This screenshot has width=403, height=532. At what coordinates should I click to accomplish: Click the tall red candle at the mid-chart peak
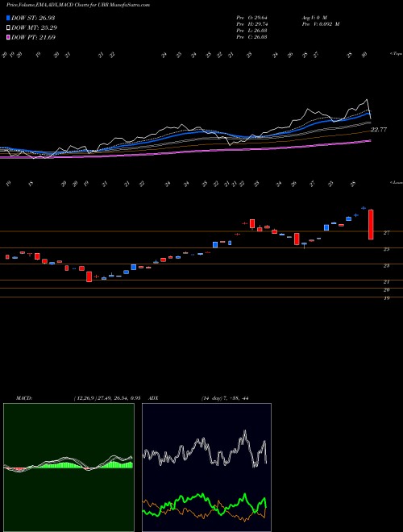coord(252,223)
